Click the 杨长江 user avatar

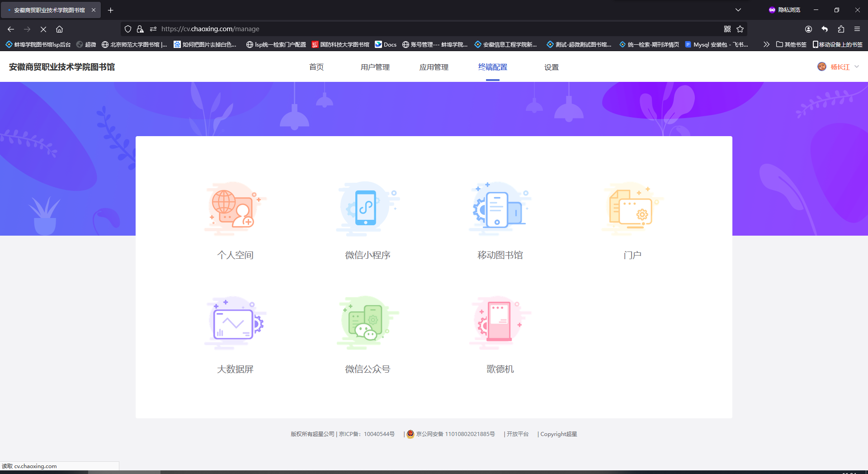click(822, 67)
